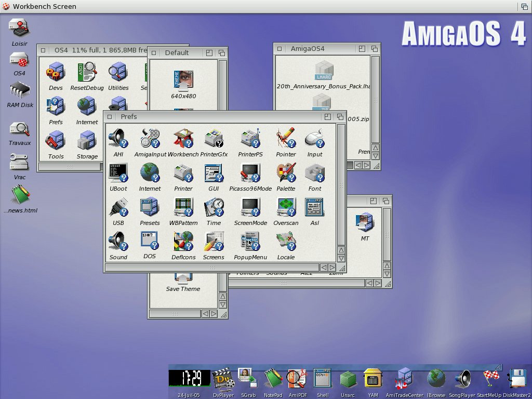This screenshot has height=399, width=532.
Task: Open DefIcons preferences
Action: point(183,242)
